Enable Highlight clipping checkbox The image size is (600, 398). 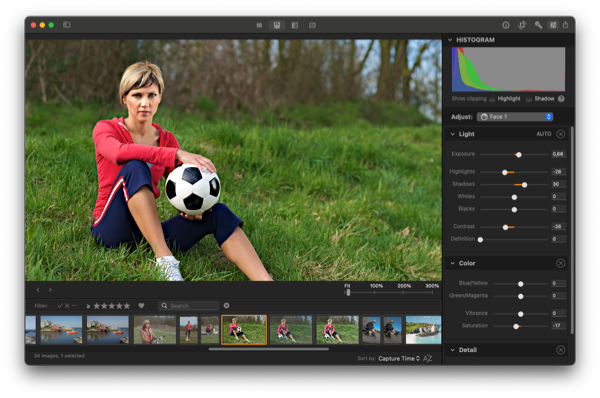pyautogui.click(x=492, y=99)
